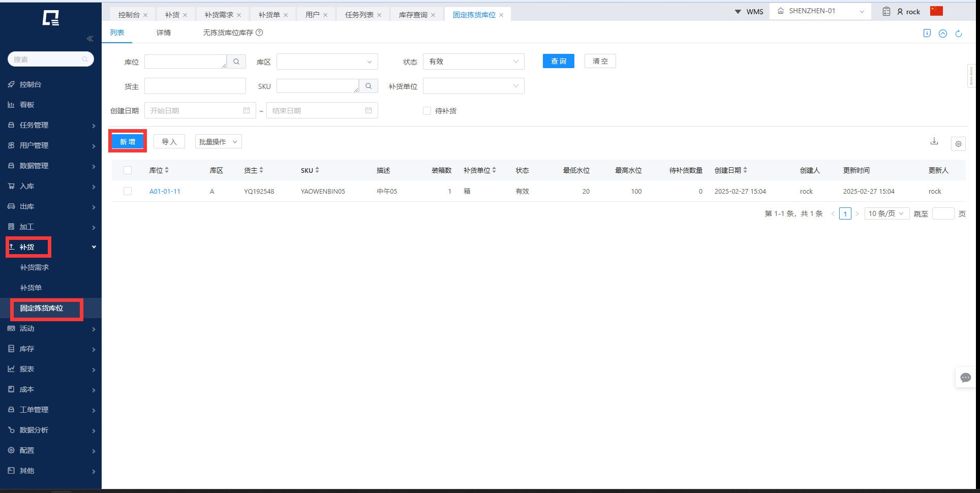The width and height of the screenshot is (980, 493).
Task: Click the calendar icon in 开始日期 field
Action: click(247, 110)
